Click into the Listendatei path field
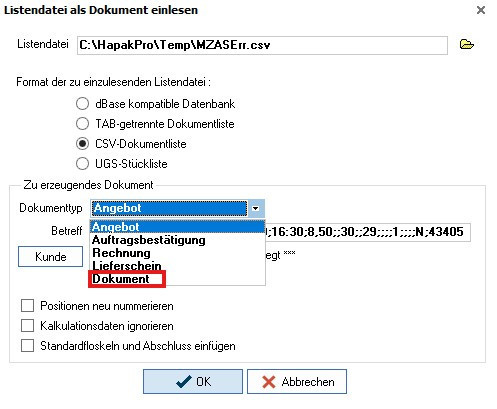 pos(262,45)
